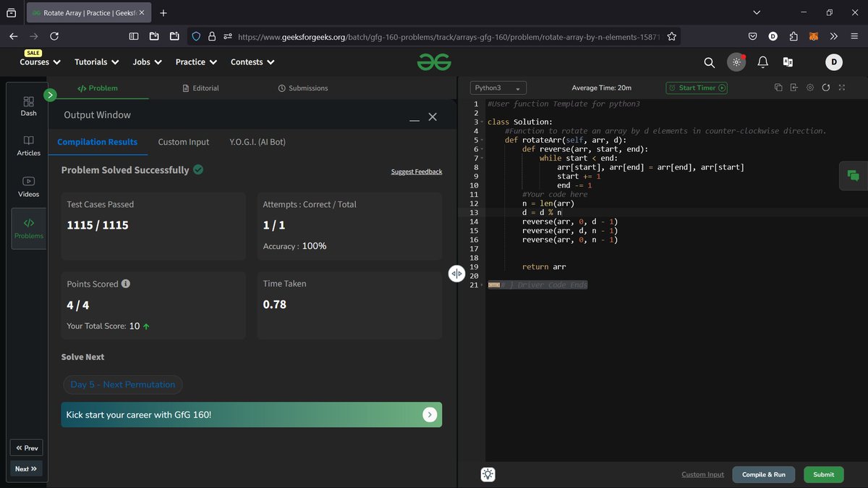Go back in browser history
The width and height of the screenshot is (868, 488).
[14, 36]
